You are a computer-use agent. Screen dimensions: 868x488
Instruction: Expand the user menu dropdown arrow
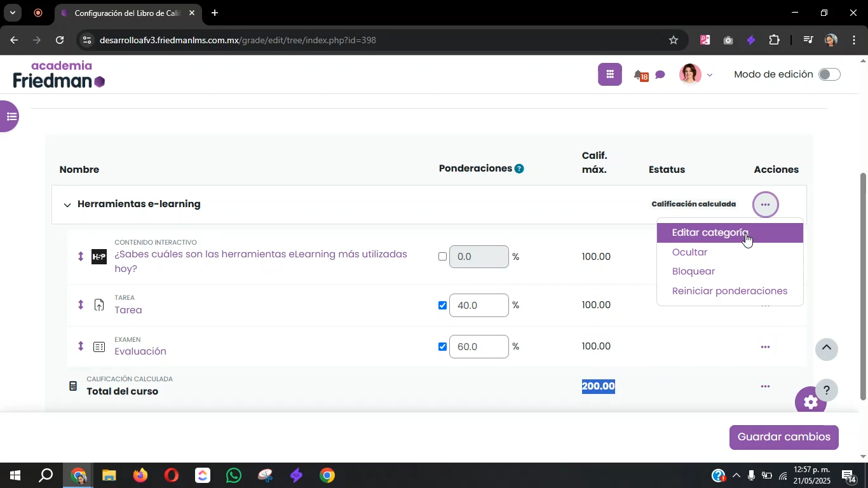click(x=710, y=75)
